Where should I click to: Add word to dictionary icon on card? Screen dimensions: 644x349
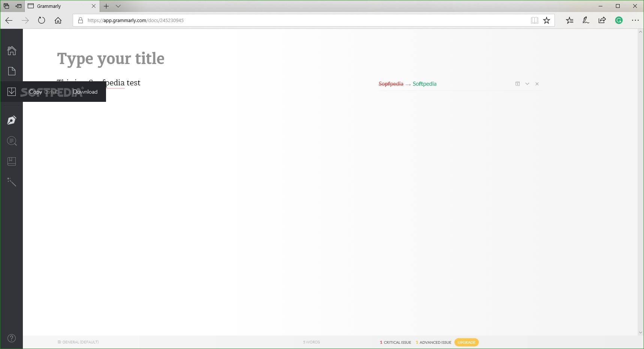517,84
